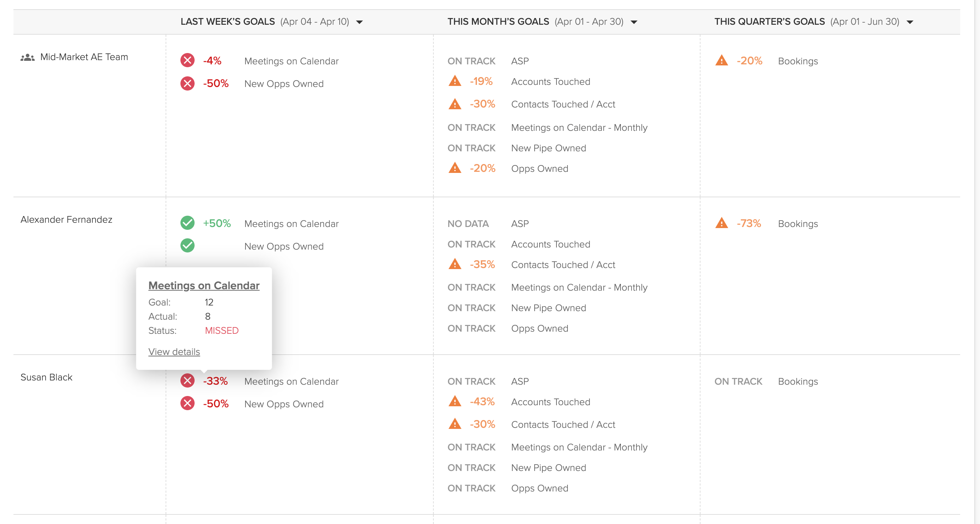Click the Mid-Market AE Team group icon
This screenshot has height=524, width=980.
click(x=27, y=57)
